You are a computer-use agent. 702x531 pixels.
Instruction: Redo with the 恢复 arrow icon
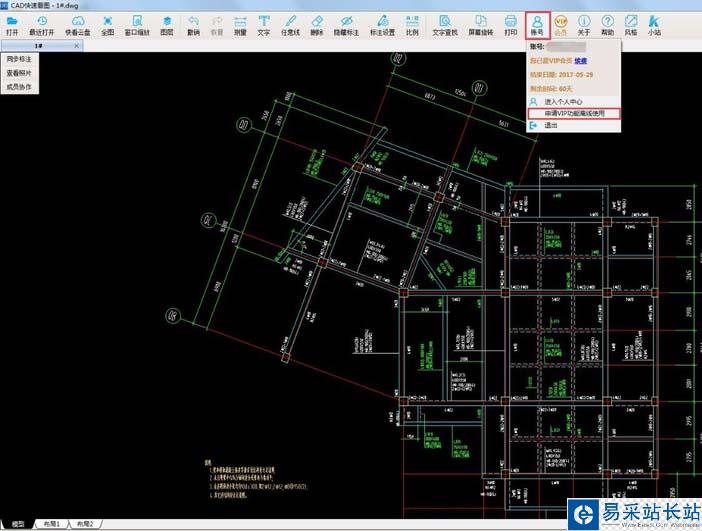click(x=217, y=26)
